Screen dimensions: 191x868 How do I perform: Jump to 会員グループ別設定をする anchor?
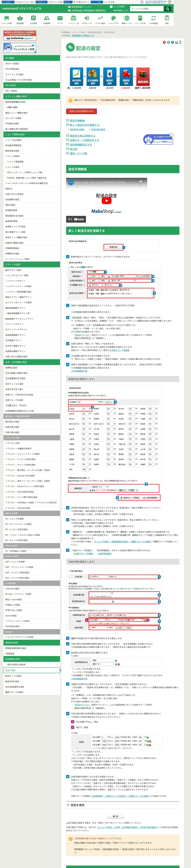tap(85, 140)
